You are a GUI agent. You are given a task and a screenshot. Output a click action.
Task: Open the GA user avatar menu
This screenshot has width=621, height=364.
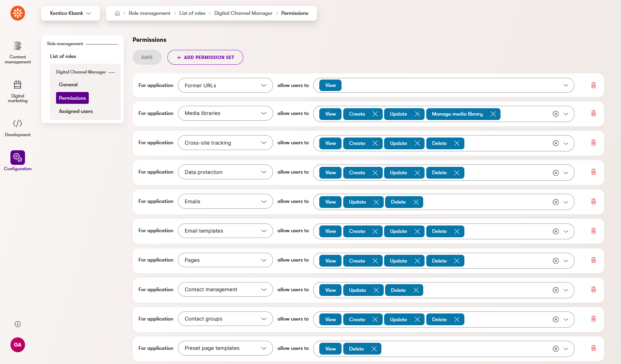pos(18,345)
